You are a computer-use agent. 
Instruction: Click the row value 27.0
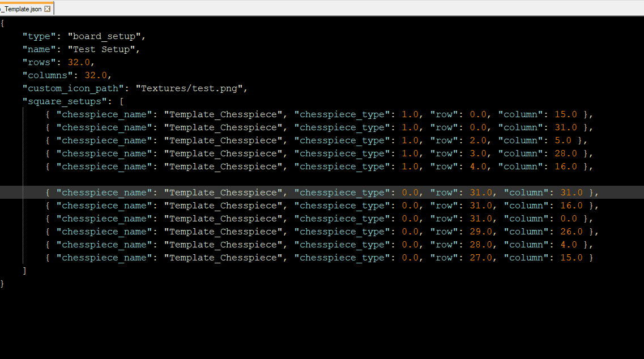pyautogui.click(x=481, y=258)
